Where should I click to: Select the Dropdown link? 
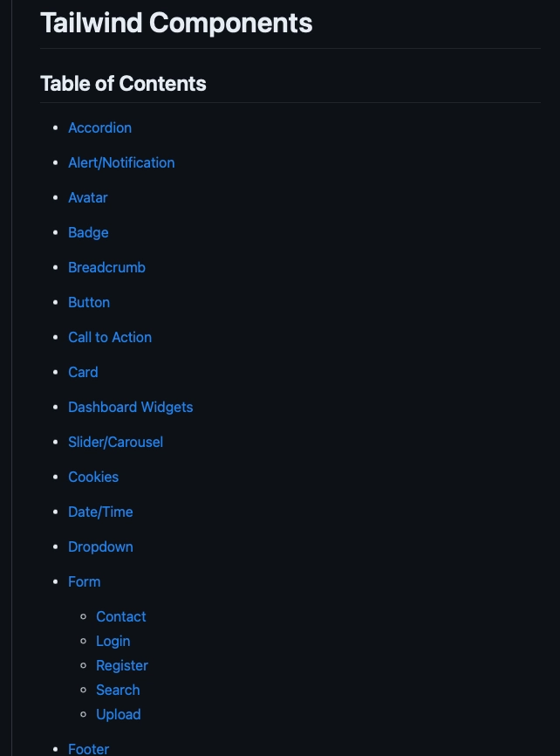pyautogui.click(x=100, y=546)
